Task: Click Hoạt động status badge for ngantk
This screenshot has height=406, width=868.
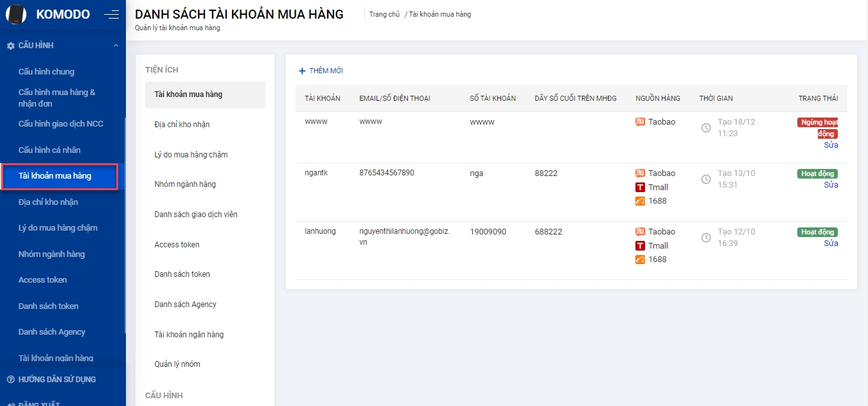Action: [817, 173]
